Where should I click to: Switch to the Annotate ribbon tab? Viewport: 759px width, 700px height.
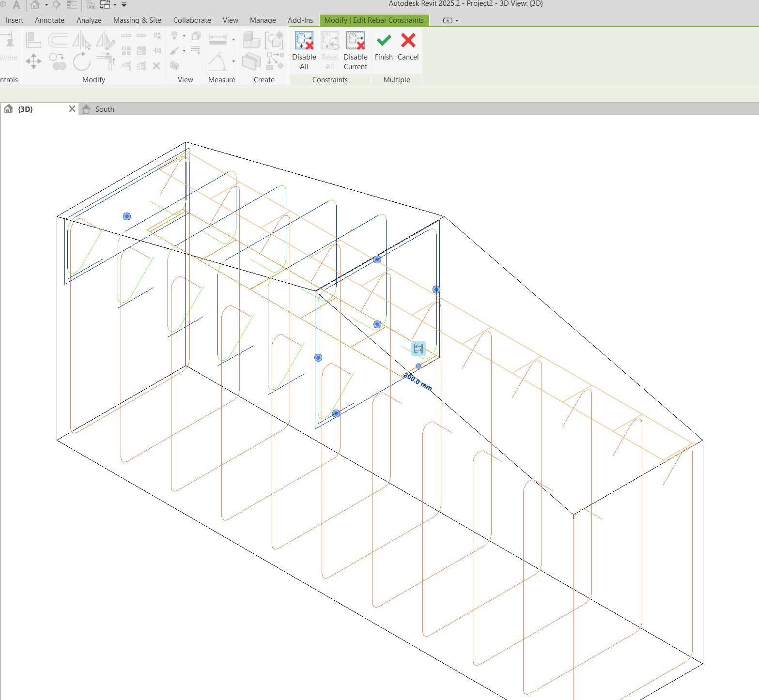click(49, 20)
